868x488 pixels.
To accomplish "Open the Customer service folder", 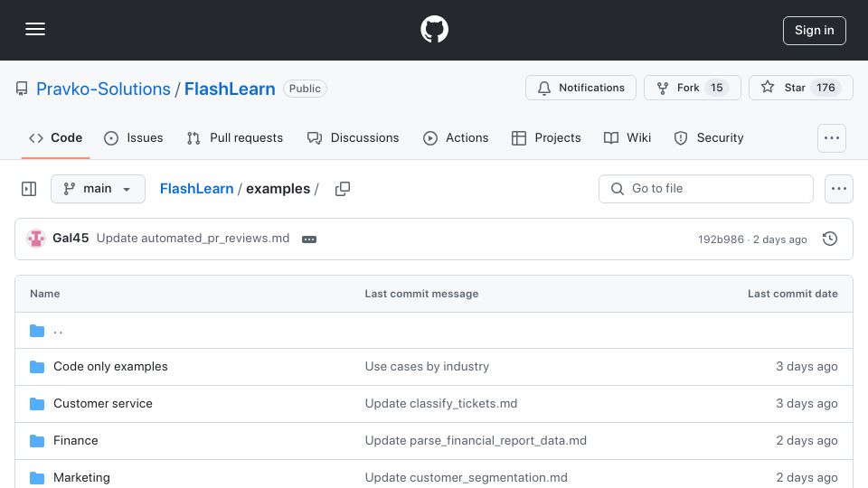I will pos(102,403).
